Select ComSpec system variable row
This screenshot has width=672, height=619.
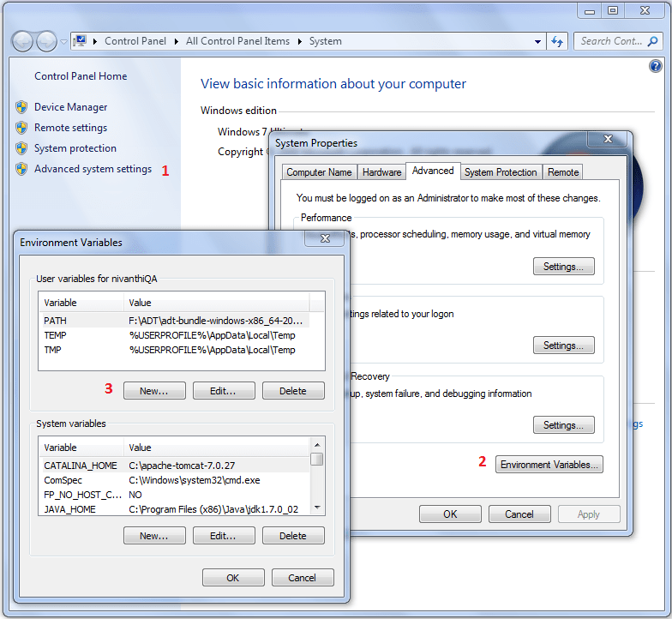[176, 480]
